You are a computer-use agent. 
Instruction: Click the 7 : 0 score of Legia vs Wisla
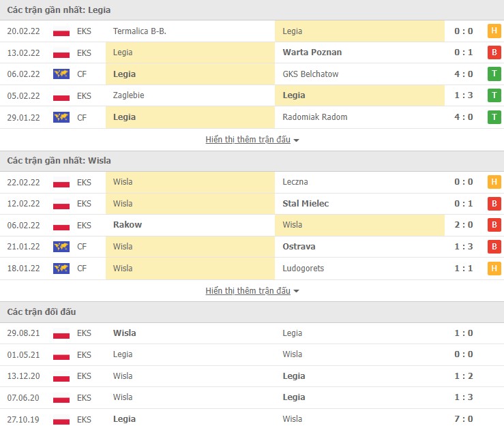click(x=463, y=419)
